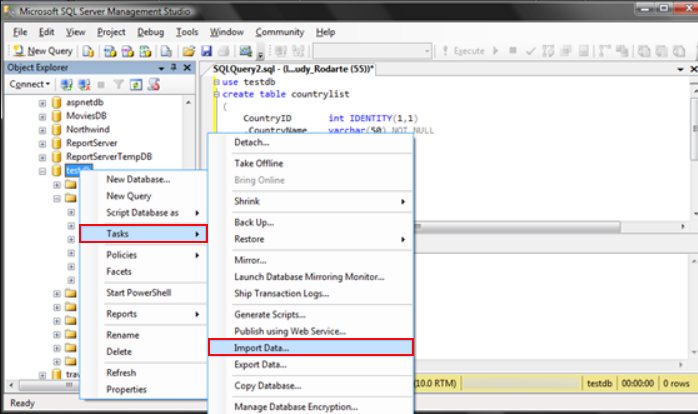Image resolution: width=698 pixels, height=414 pixels.
Task: Open the Connect dropdown in Object Explorer
Action: pos(29,84)
